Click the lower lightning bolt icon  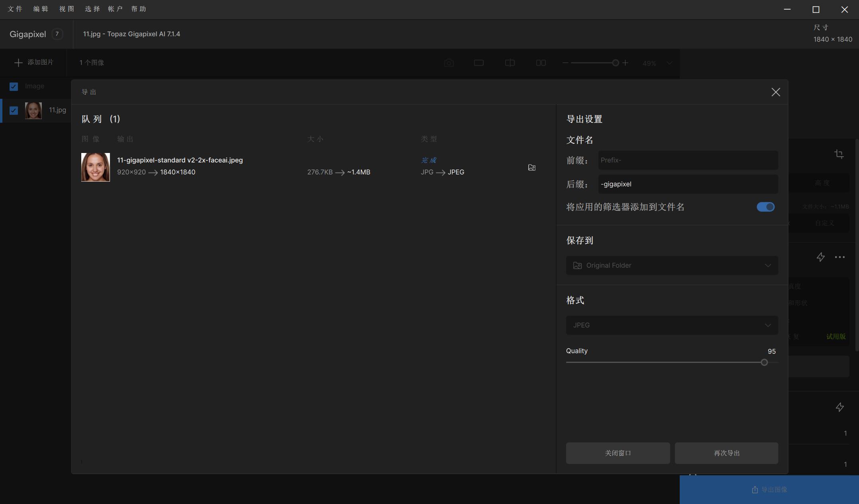pos(839,407)
